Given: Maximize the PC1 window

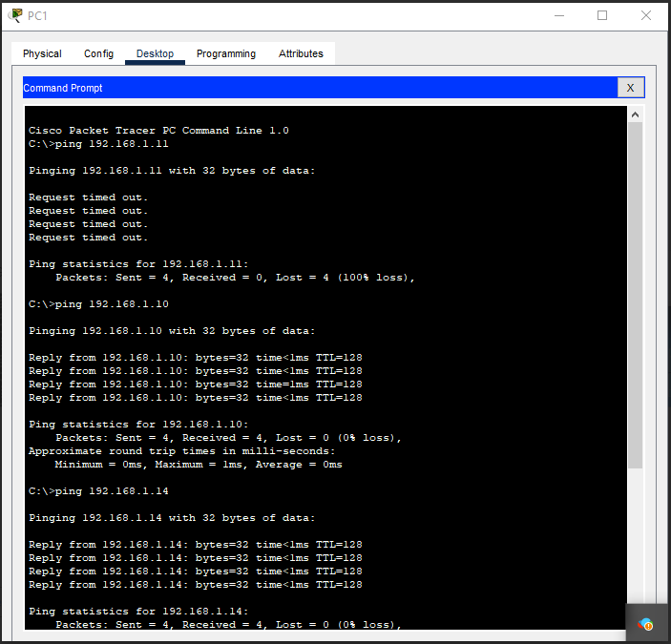Looking at the screenshot, I should (x=602, y=16).
